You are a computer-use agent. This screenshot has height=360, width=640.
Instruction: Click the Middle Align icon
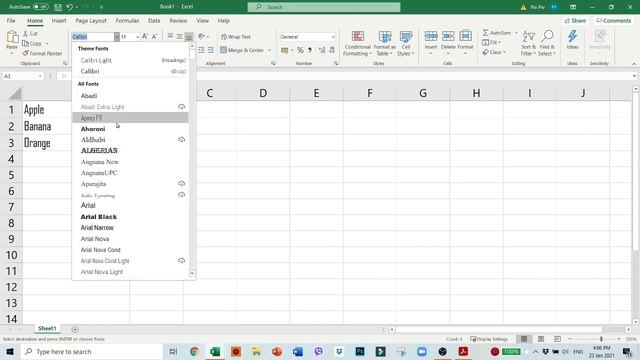pos(180,36)
